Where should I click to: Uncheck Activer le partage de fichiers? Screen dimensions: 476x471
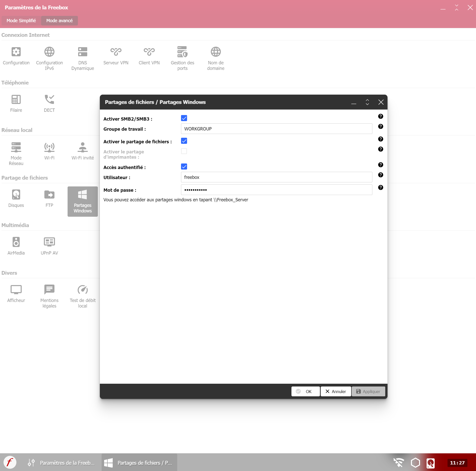pos(184,141)
